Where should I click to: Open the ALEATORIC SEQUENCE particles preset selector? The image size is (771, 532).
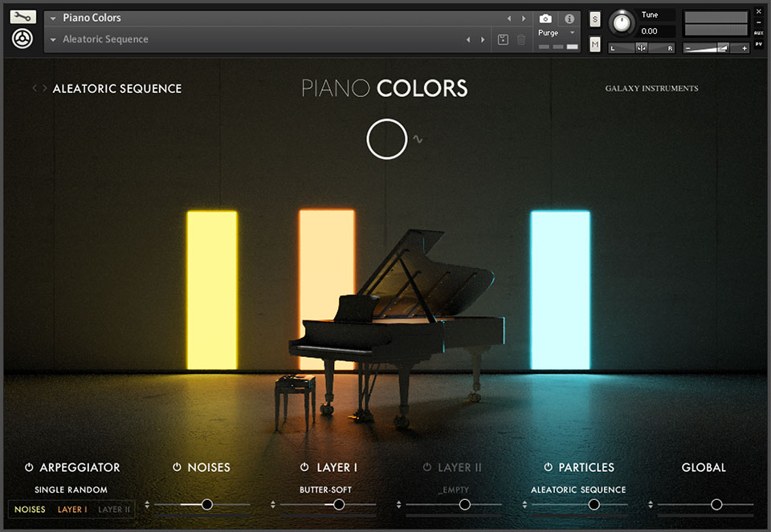pyautogui.click(x=578, y=489)
